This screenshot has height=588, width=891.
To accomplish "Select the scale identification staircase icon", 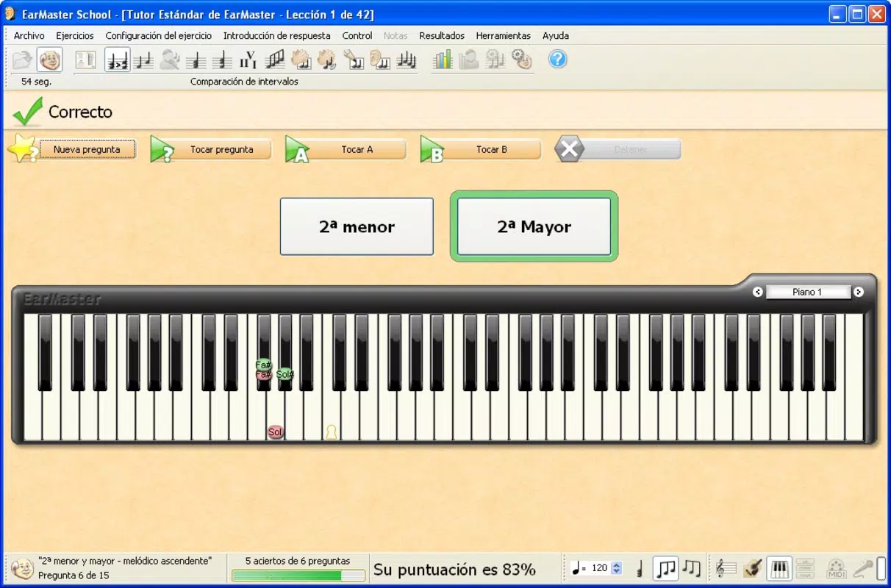I will click(x=274, y=60).
